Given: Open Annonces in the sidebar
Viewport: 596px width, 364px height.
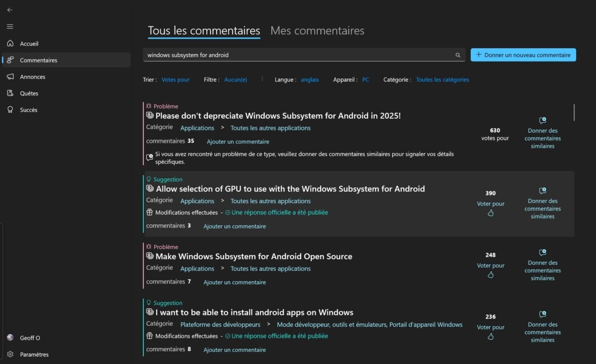Looking at the screenshot, I should [x=66, y=77].
